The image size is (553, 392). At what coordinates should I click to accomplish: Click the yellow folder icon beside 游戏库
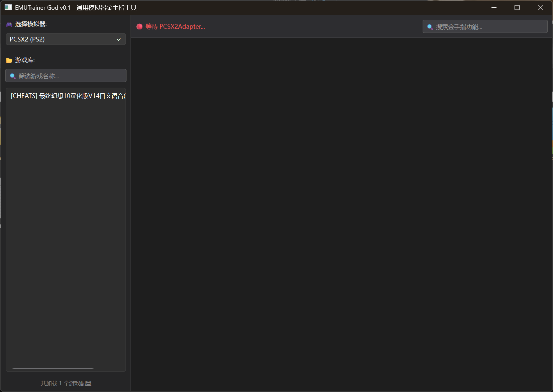click(9, 61)
